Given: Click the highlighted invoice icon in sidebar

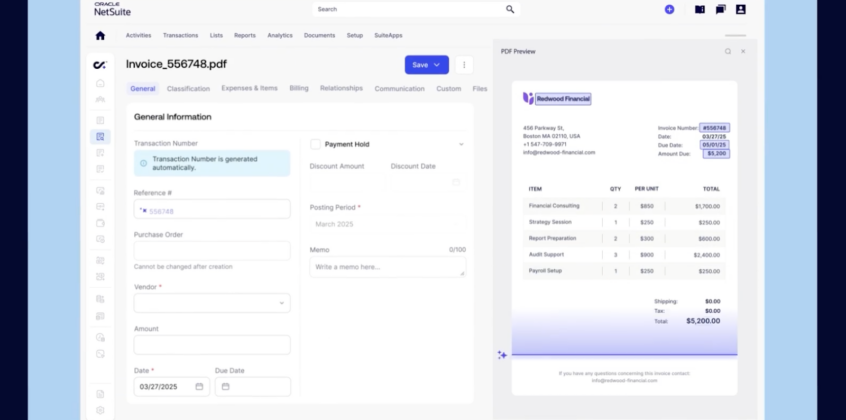Looking at the screenshot, I should pyautogui.click(x=100, y=136).
